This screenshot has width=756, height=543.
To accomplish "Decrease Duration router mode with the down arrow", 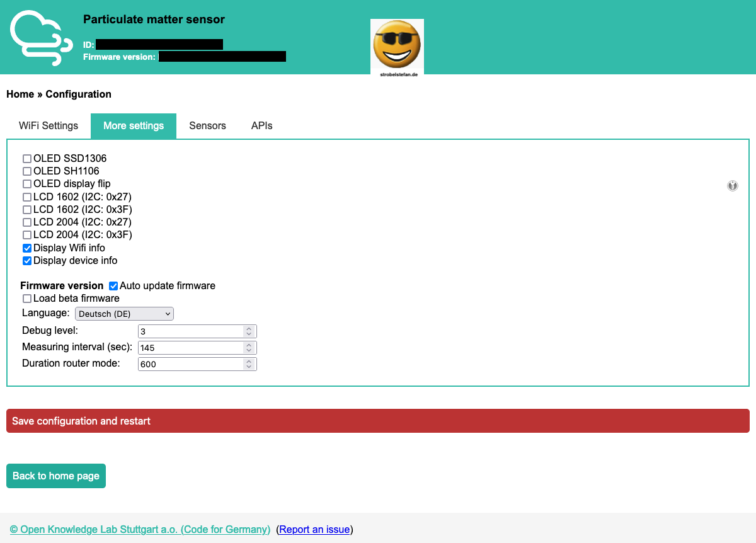I will pyautogui.click(x=250, y=367).
